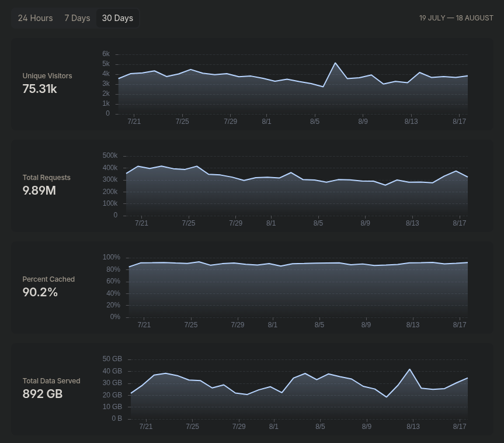Screen dimensions: 504x443
Task: Select the 7 Days time range
Action: click(77, 18)
